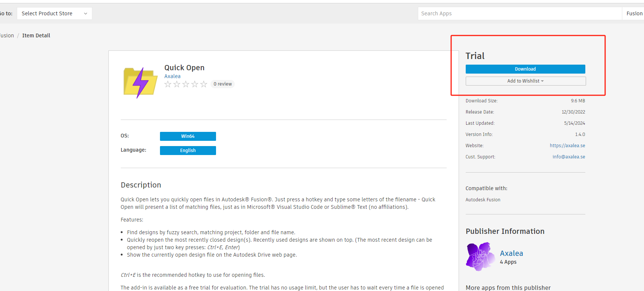This screenshot has width=644, height=291.
Task: Open the Axalea publisher name link
Action: point(512,253)
